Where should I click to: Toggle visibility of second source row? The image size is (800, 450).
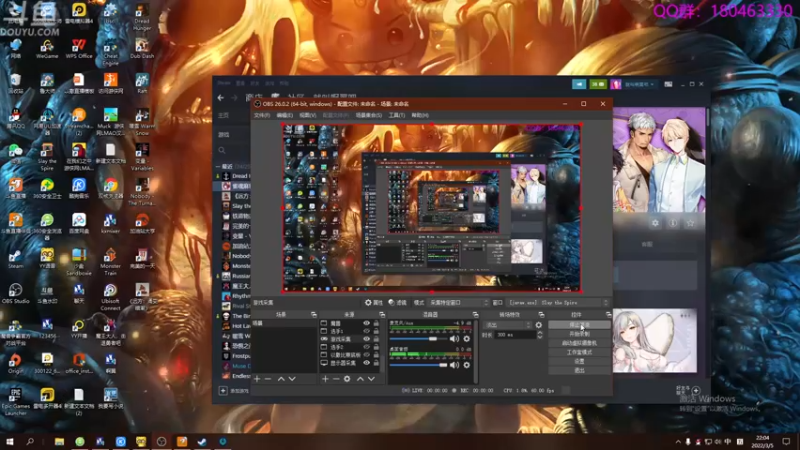pyautogui.click(x=366, y=331)
